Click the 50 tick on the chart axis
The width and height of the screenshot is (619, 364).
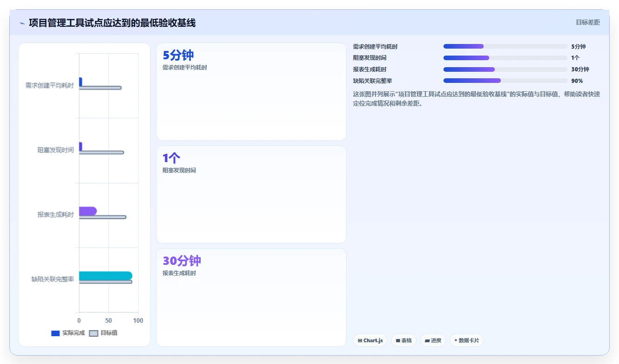pos(108,320)
